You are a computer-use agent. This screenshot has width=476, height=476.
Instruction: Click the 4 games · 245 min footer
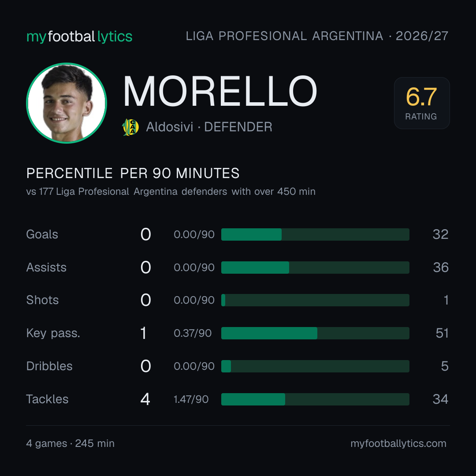(x=71, y=443)
